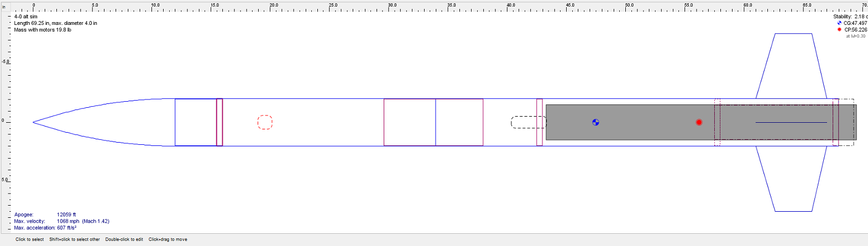
Task: Click the blue CG marker on the rocket
Action: click(595, 122)
